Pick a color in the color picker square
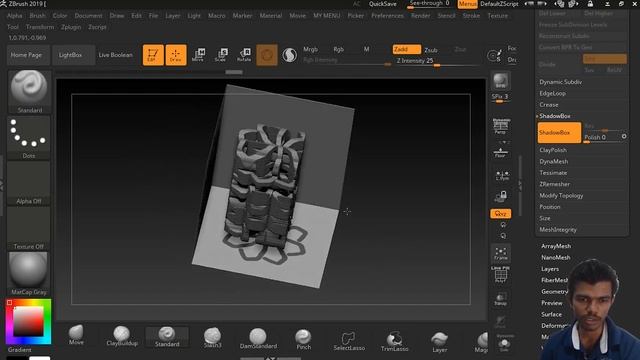Screen dimensions: 640x360 coord(28,321)
